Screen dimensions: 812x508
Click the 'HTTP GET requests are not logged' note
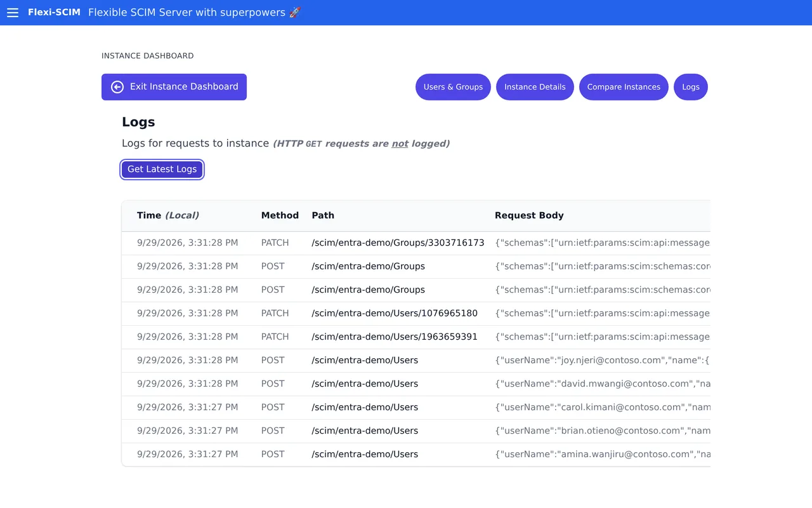click(x=361, y=144)
